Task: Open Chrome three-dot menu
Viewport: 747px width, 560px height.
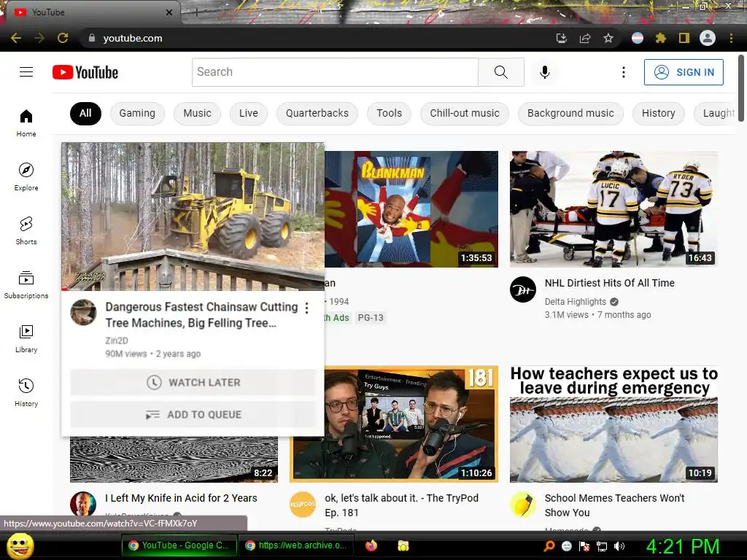Action: point(731,38)
